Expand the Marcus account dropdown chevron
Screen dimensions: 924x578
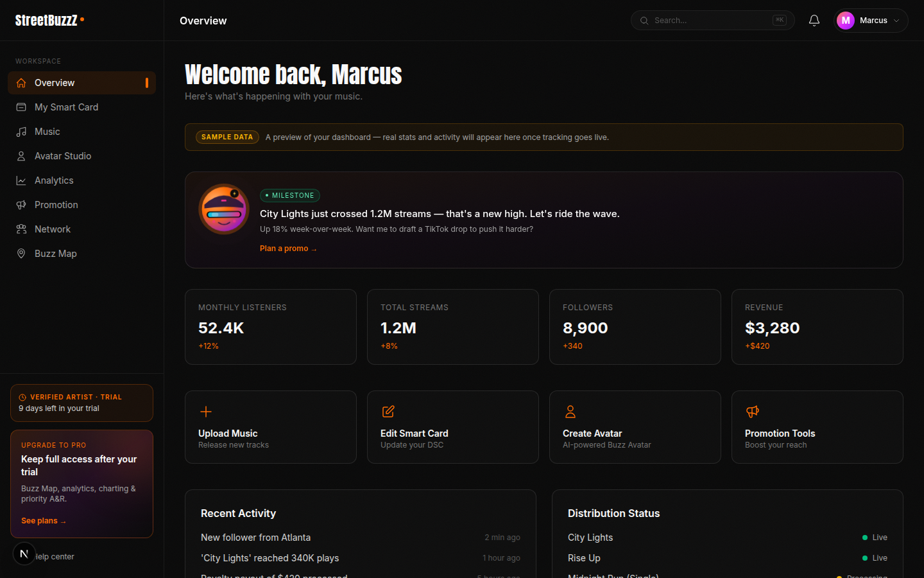point(896,21)
